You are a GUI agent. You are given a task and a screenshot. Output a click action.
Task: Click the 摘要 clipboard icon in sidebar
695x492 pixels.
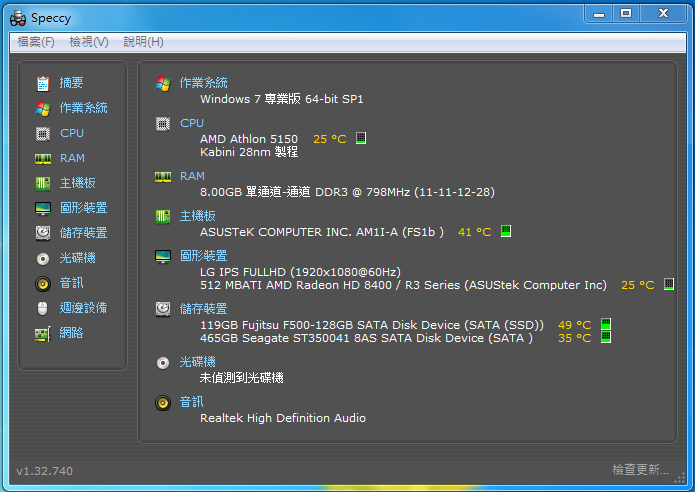click(x=43, y=83)
